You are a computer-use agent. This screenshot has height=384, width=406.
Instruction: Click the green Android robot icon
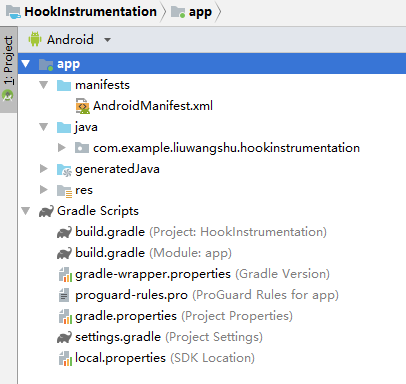[x=35, y=39]
